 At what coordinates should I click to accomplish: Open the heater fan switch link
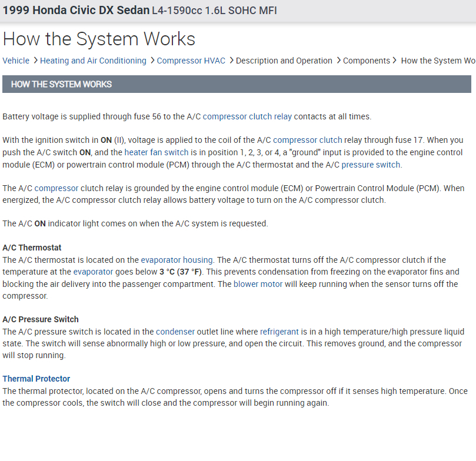(157, 152)
